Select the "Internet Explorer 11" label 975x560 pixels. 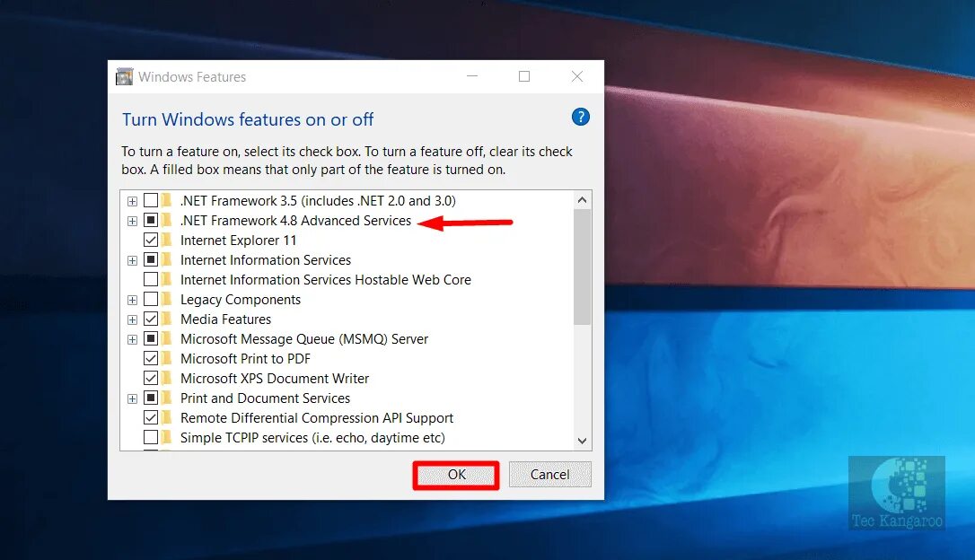coord(238,240)
